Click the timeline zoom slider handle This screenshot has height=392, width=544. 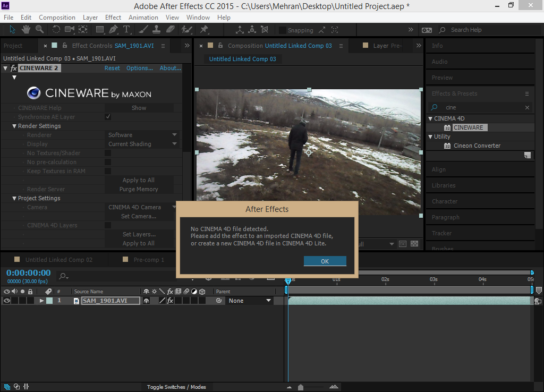point(301,387)
